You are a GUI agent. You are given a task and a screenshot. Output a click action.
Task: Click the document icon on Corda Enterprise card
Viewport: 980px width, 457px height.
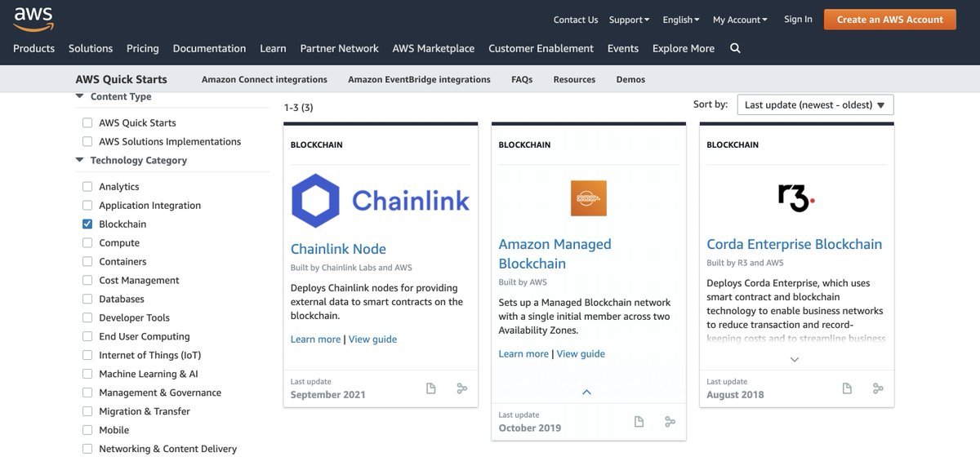tap(847, 388)
